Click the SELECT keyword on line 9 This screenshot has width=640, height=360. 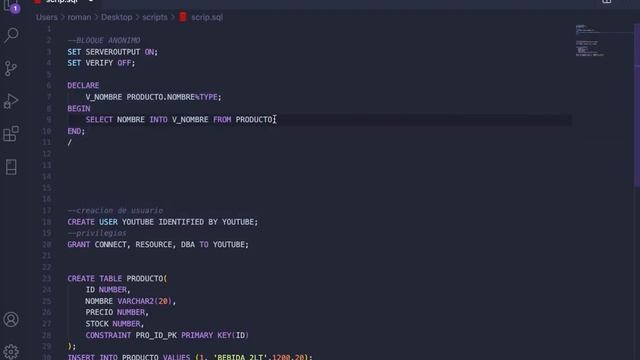99,120
